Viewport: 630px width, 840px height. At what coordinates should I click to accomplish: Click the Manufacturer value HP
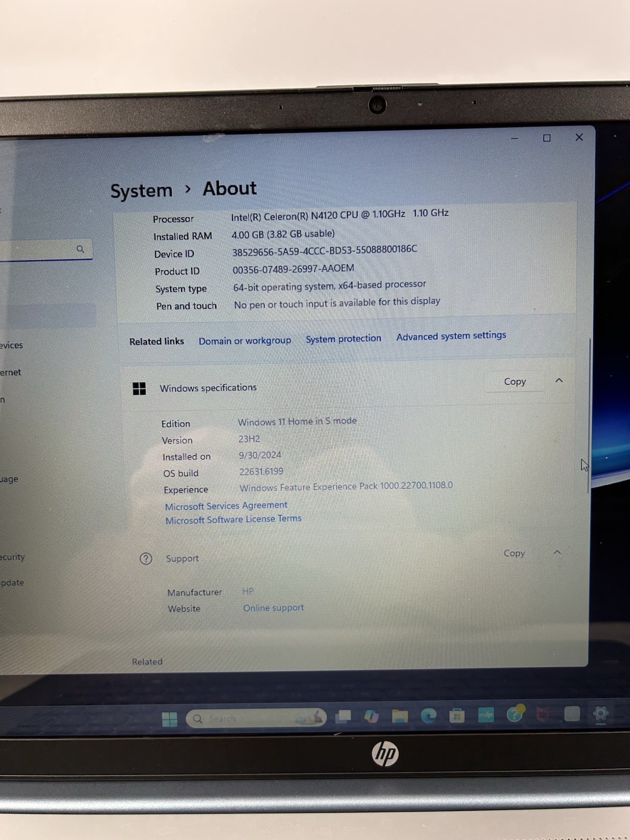[x=248, y=591]
